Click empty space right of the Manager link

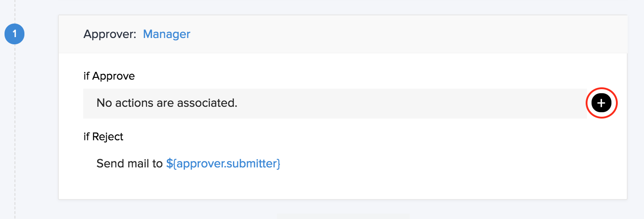click(362, 34)
